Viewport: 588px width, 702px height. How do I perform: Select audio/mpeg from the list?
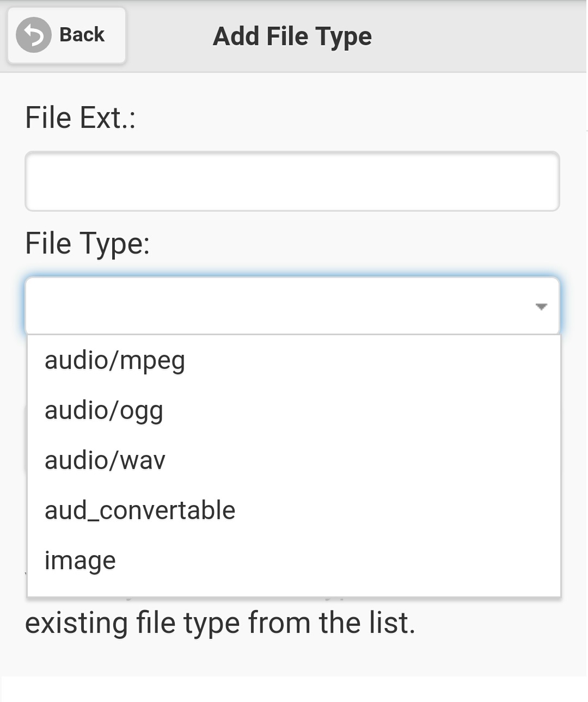click(115, 361)
